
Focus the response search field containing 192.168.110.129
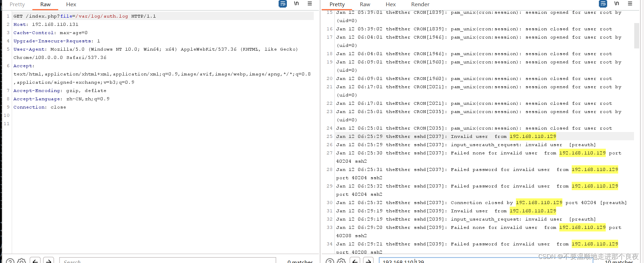pyautogui.click(x=486, y=261)
